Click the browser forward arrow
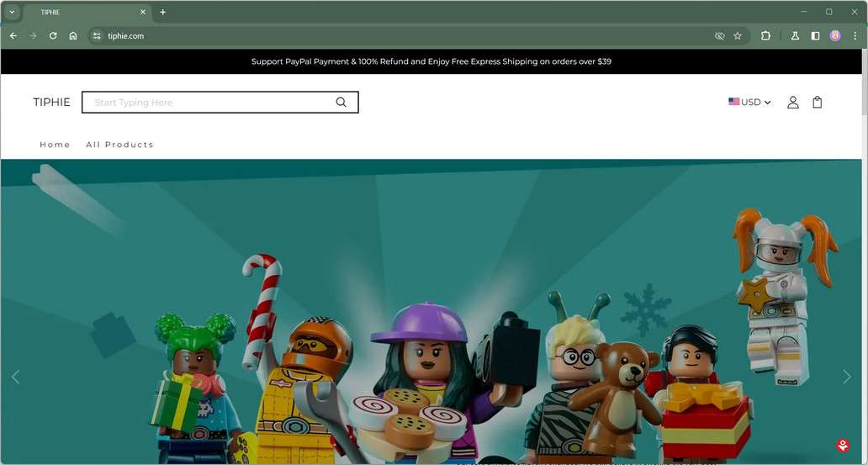This screenshot has width=868, height=465. point(33,36)
